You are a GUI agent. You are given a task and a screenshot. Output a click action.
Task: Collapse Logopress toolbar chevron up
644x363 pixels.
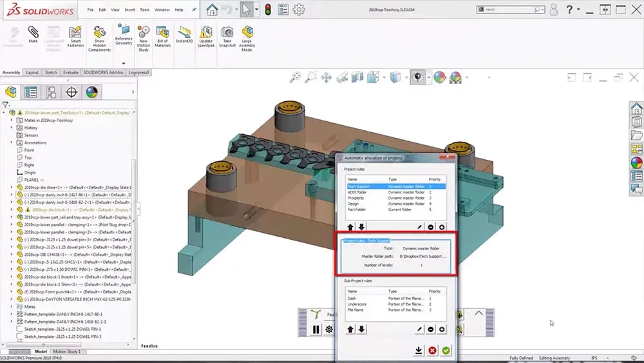pyautogui.click(x=479, y=313)
